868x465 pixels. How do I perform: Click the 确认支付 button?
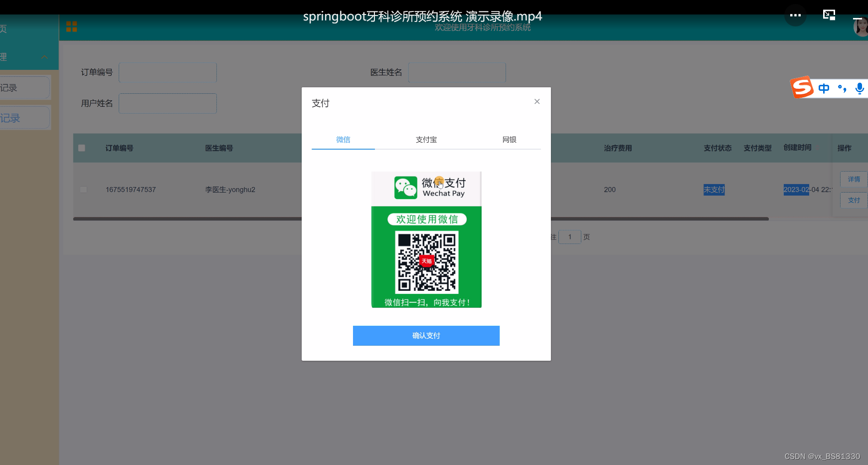pos(426,336)
